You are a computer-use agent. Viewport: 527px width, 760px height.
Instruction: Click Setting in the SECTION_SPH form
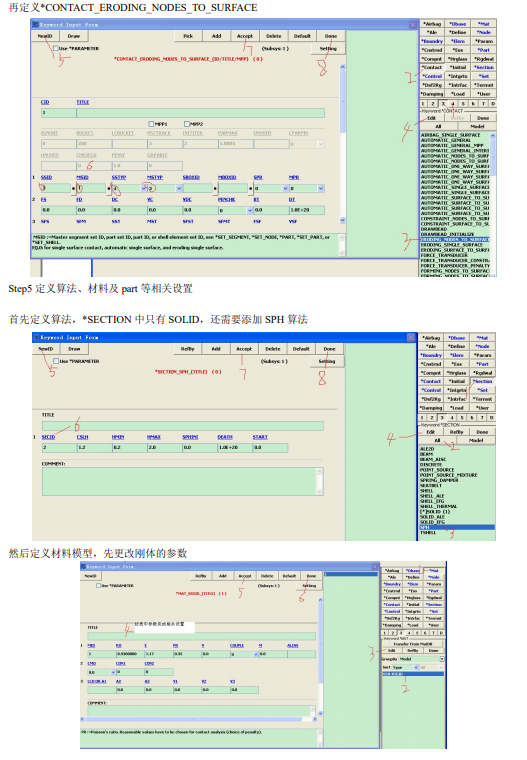pos(327,361)
